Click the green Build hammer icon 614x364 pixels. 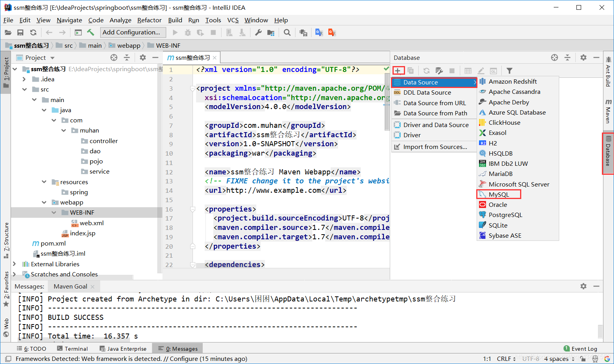click(90, 32)
